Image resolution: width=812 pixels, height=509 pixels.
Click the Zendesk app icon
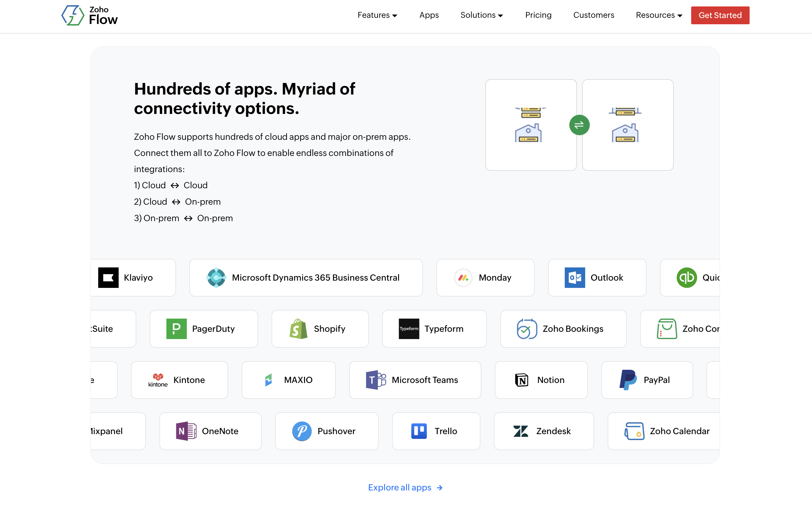(521, 431)
